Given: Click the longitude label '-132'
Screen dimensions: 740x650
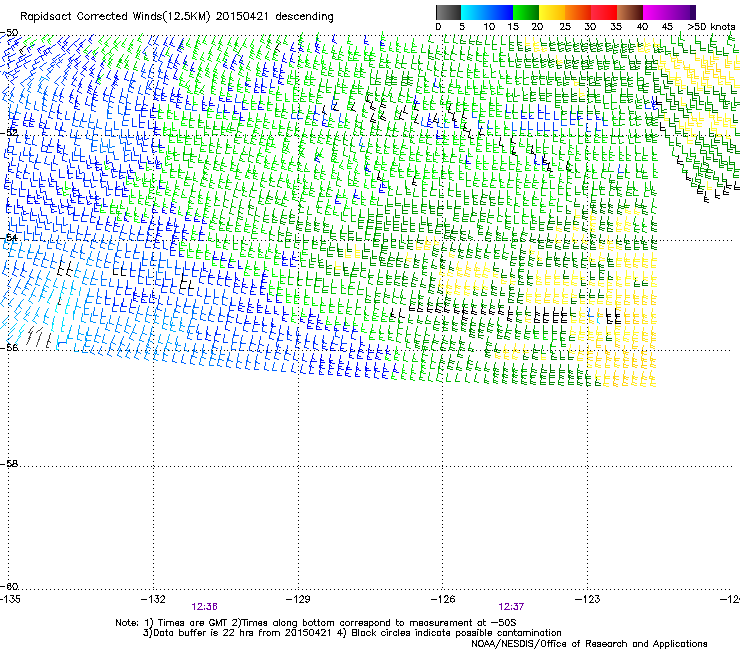Looking at the screenshot, I should click(153, 599).
